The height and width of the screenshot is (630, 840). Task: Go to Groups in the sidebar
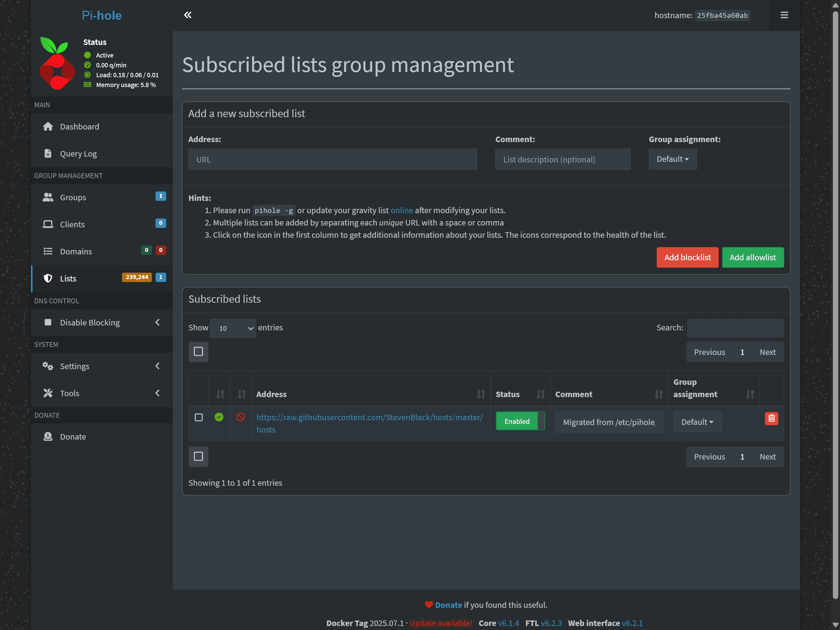102,197
